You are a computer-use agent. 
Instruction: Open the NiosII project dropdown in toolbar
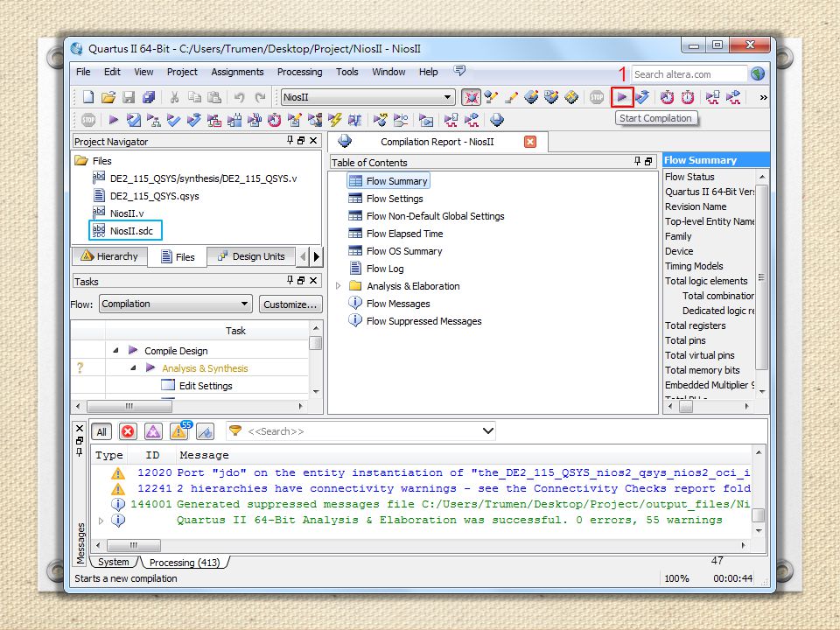point(447,97)
